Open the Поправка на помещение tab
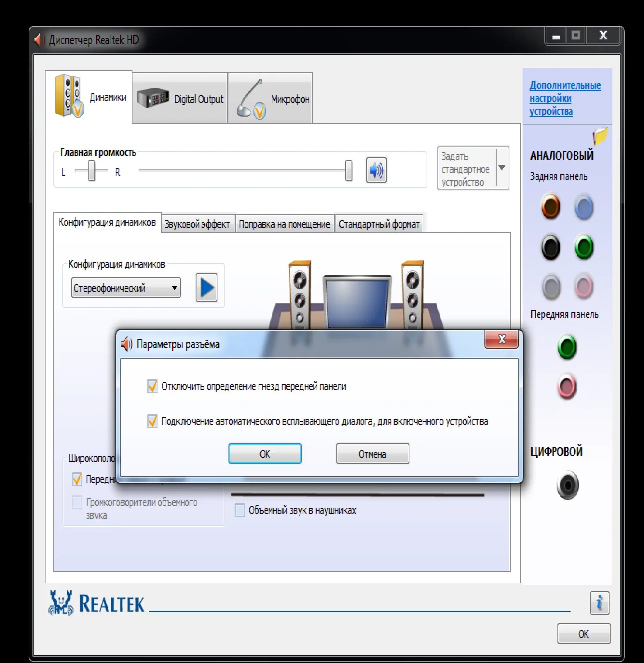This screenshot has width=644, height=663. point(285,224)
